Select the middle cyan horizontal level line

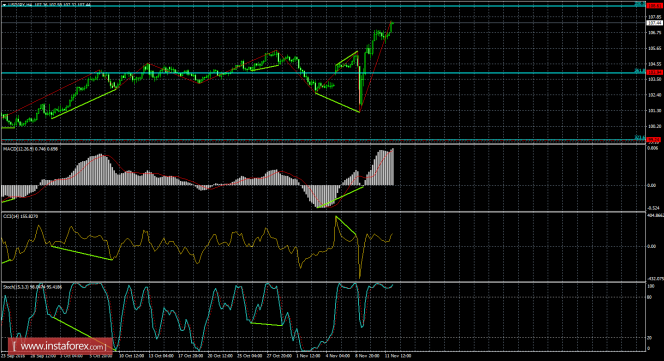(322, 73)
